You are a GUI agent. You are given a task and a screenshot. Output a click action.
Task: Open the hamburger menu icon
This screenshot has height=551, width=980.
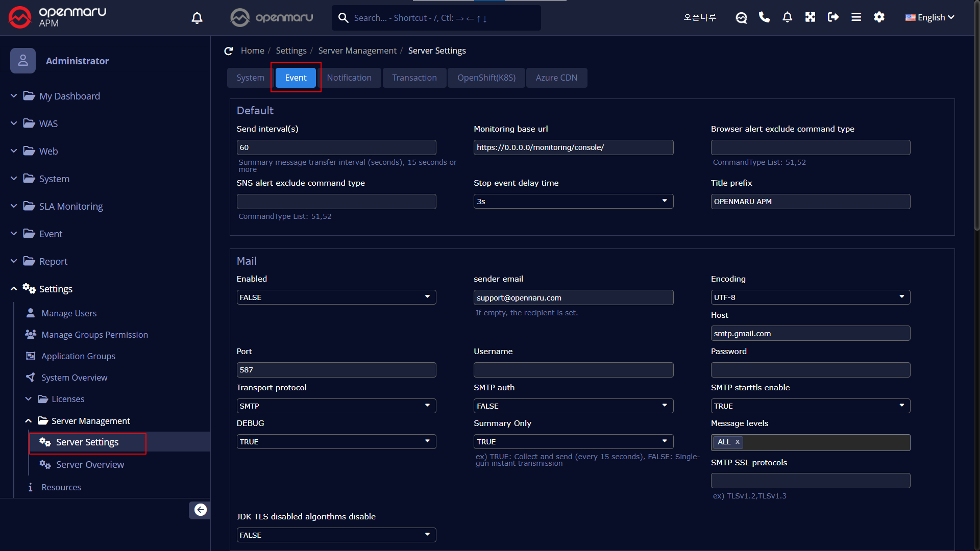[x=856, y=17]
